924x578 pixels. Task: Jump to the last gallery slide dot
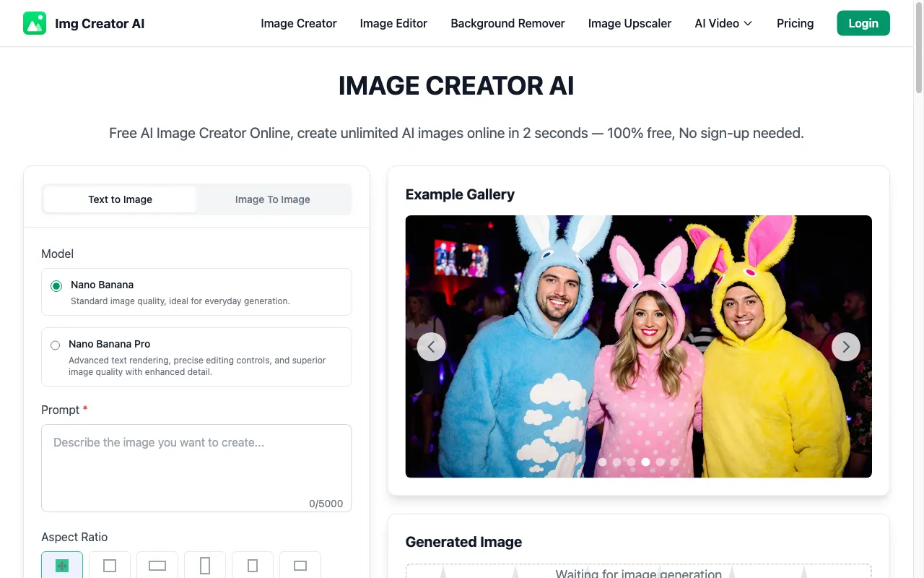674,462
